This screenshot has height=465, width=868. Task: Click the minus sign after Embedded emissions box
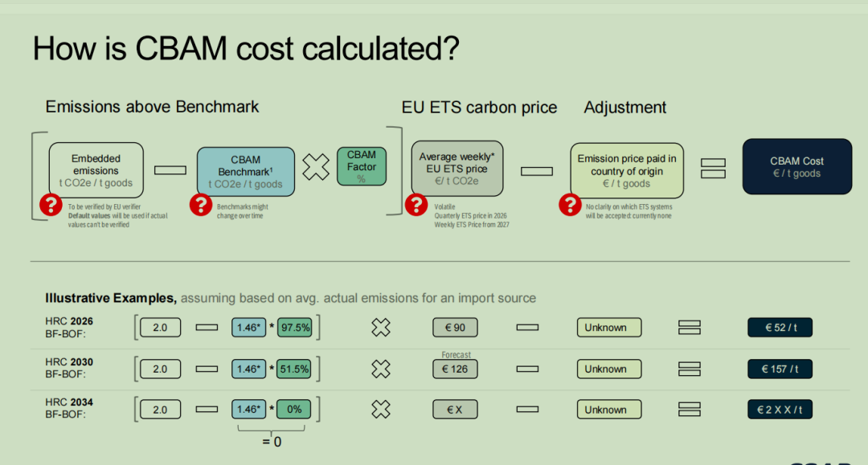tap(170, 169)
